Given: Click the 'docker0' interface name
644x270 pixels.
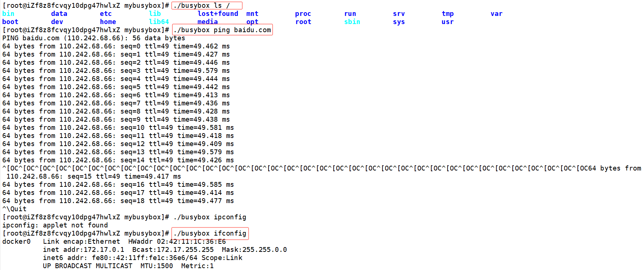Looking at the screenshot, I should [x=16, y=242].
